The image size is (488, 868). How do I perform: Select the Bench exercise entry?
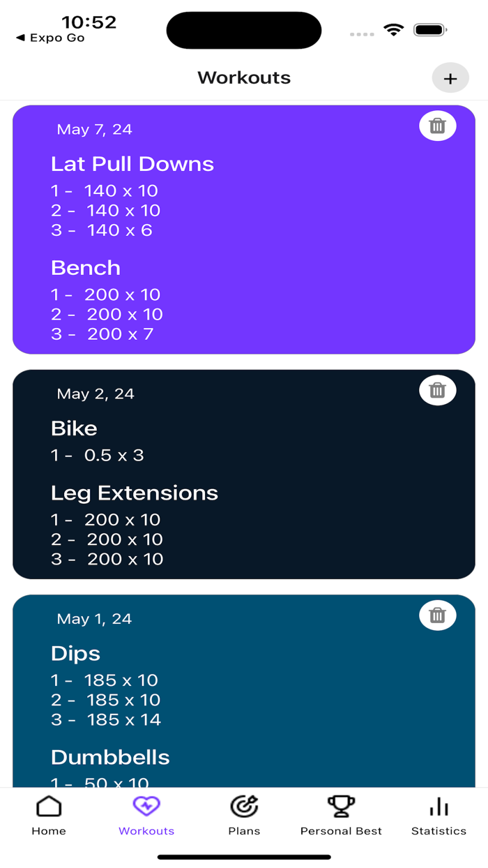(85, 267)
